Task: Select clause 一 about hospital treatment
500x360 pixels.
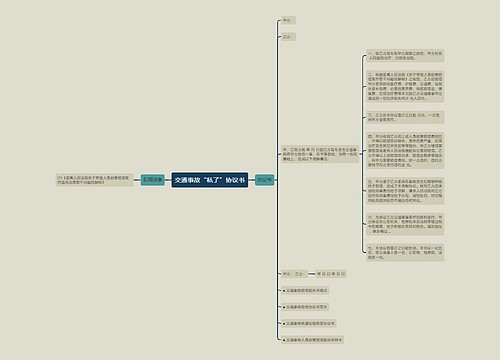Action: (405, 56)
